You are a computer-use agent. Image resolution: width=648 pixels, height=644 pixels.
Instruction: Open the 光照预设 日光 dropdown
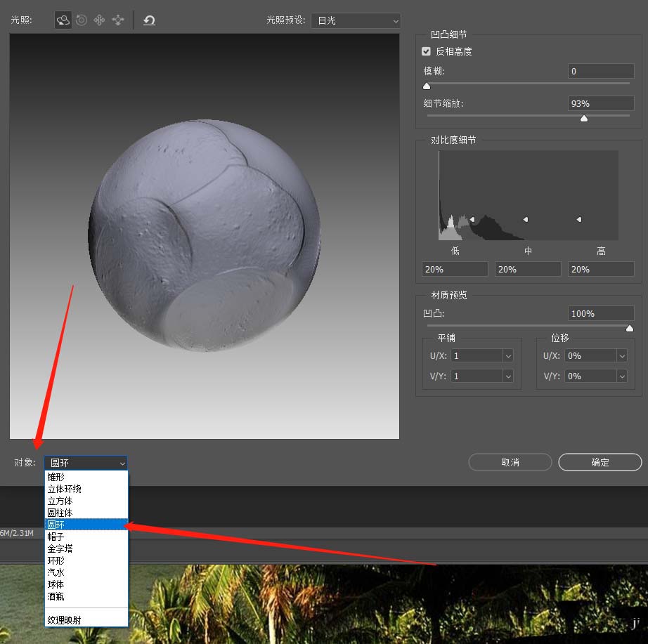[356, 21]
